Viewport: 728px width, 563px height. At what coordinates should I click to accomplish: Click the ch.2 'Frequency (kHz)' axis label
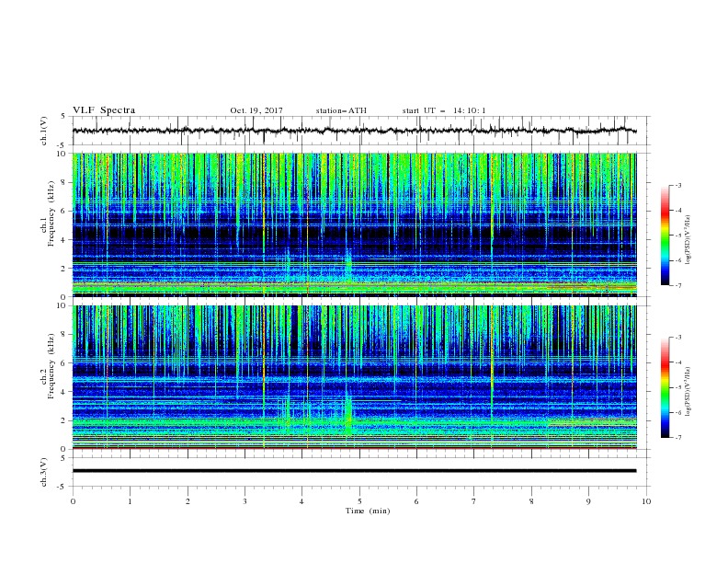[52, 366]
